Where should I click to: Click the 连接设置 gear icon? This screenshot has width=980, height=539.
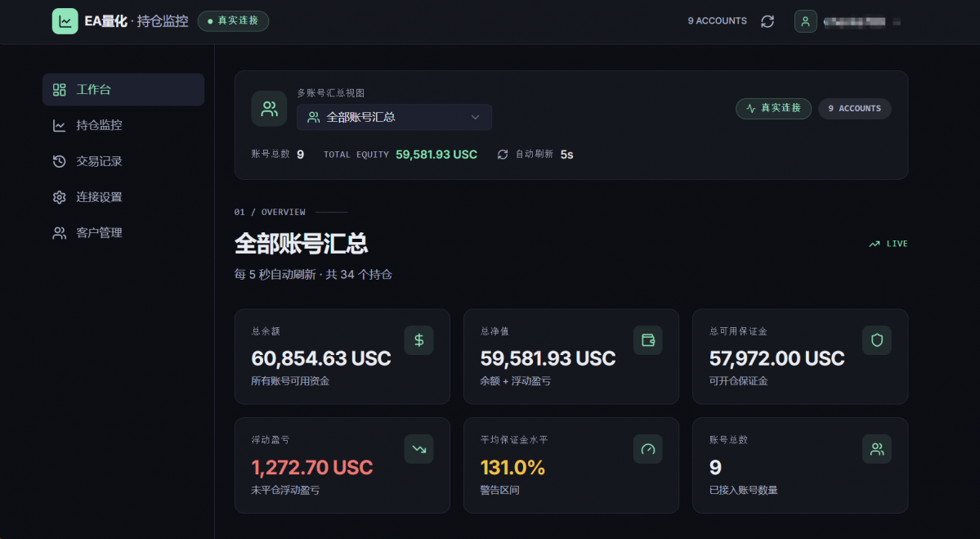[60, 197]
